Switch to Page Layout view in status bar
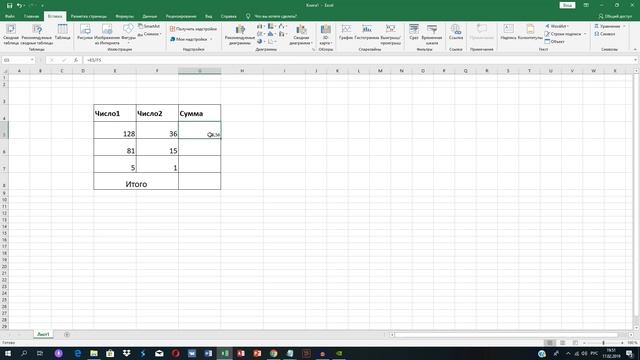The width and height of the screenshot is (640, 360). click(562, 343)
